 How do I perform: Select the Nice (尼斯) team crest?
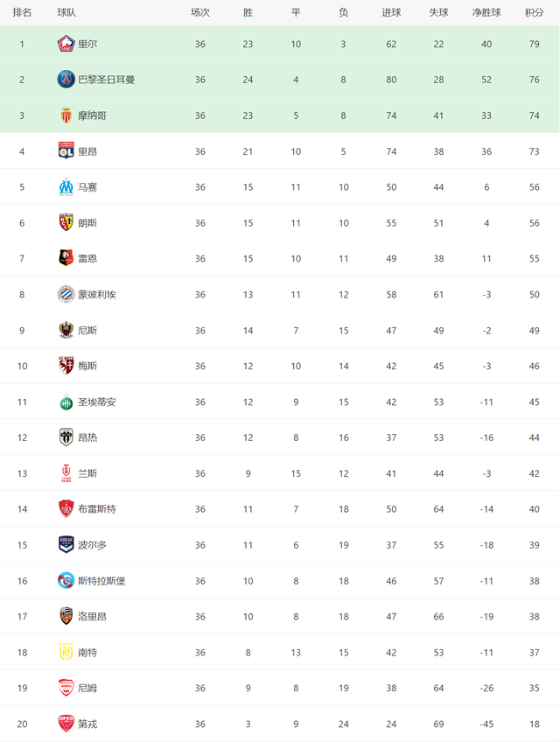pyautogui.click(x=66, y=330)
